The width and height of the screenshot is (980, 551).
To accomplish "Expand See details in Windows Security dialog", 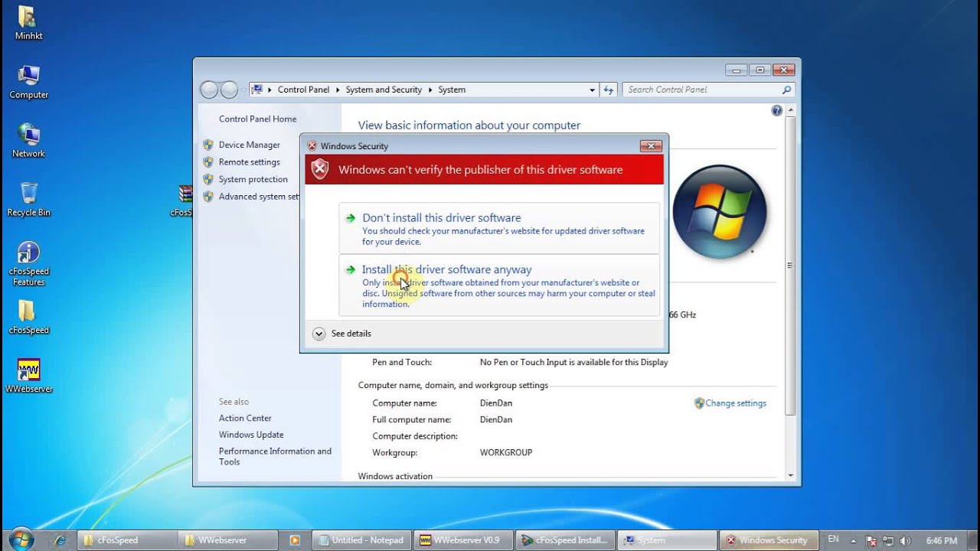I will [x=341, y=334].
